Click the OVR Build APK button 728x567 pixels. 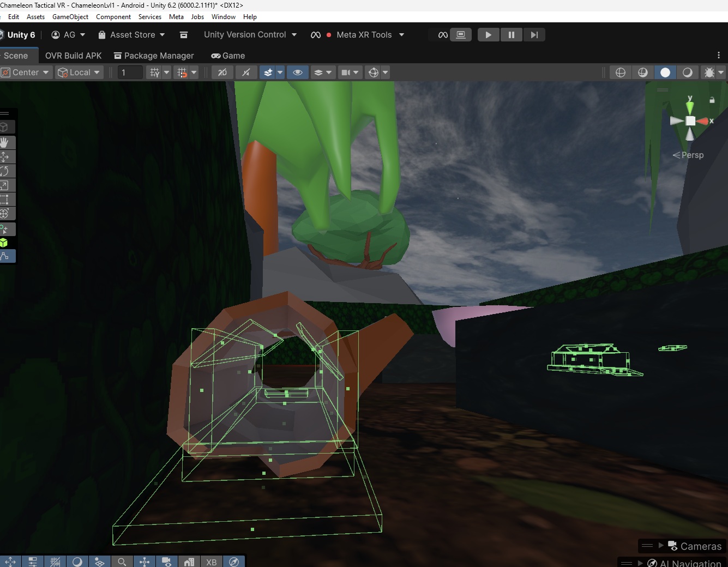73,56
